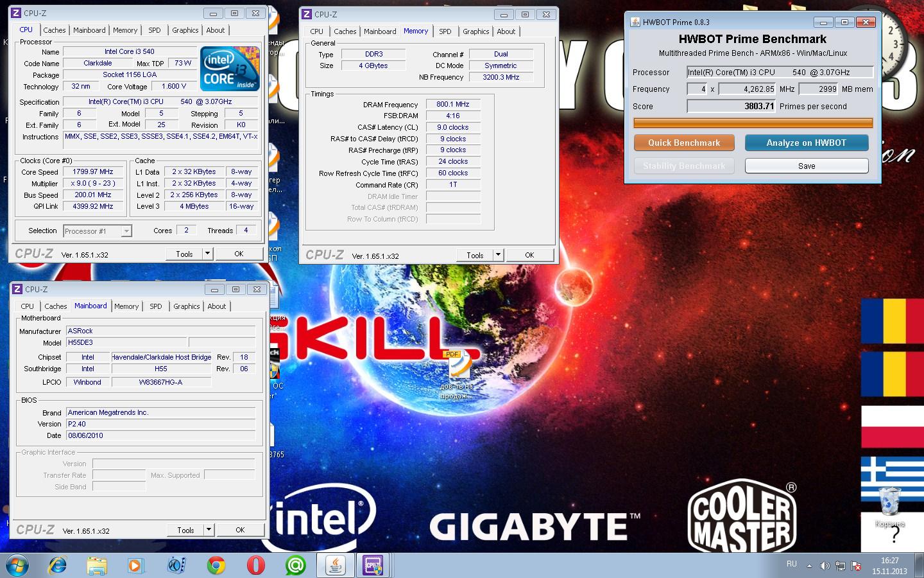Open Tools dropdown arrow in the Mainboard window
Viewport: 924px width, 578px height.
[209, 530]
